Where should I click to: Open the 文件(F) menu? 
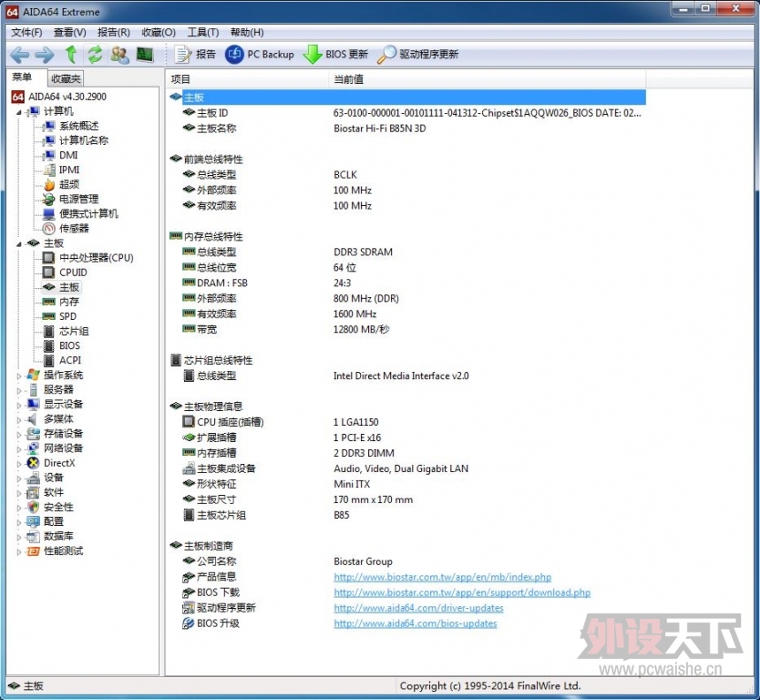pyautogui.click(x=26, y=33)
